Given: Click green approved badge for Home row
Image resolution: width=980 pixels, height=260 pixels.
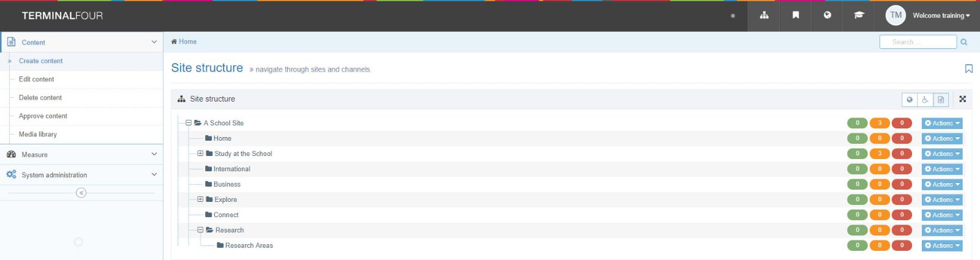Looking at the screenshot, I should point(858,138).
